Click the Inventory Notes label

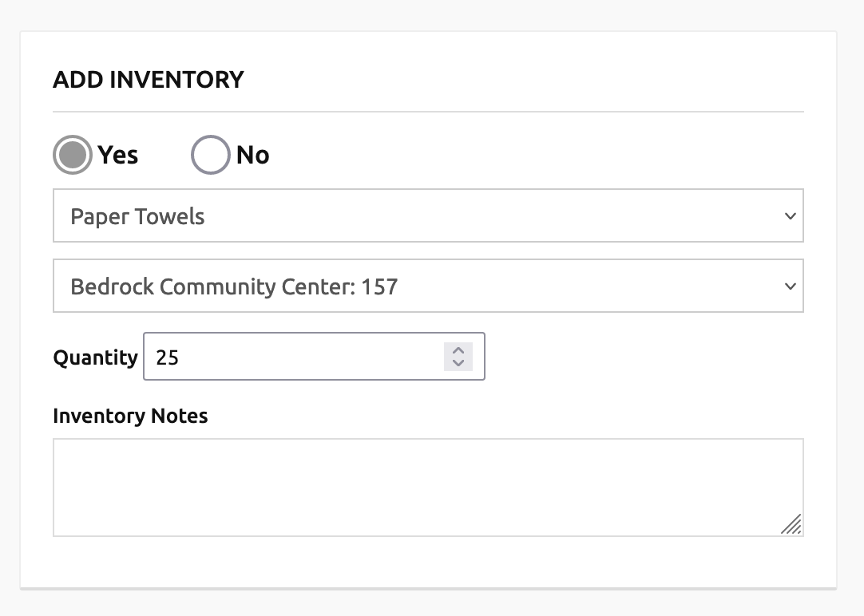coord(130,416)
